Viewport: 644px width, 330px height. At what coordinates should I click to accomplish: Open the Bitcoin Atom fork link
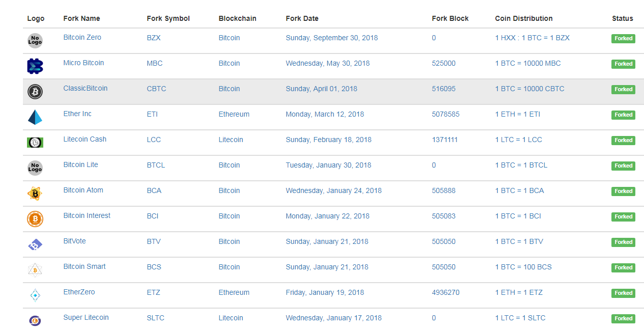(83, 190)
